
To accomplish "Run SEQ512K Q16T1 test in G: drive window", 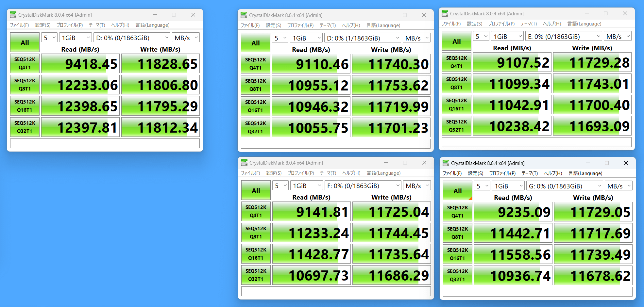I will coord(458,254).
